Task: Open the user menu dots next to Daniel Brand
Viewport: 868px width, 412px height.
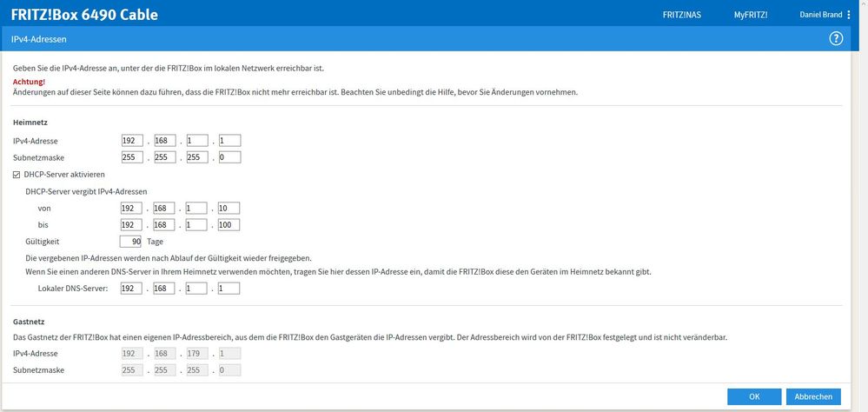Action: (849, 15)
